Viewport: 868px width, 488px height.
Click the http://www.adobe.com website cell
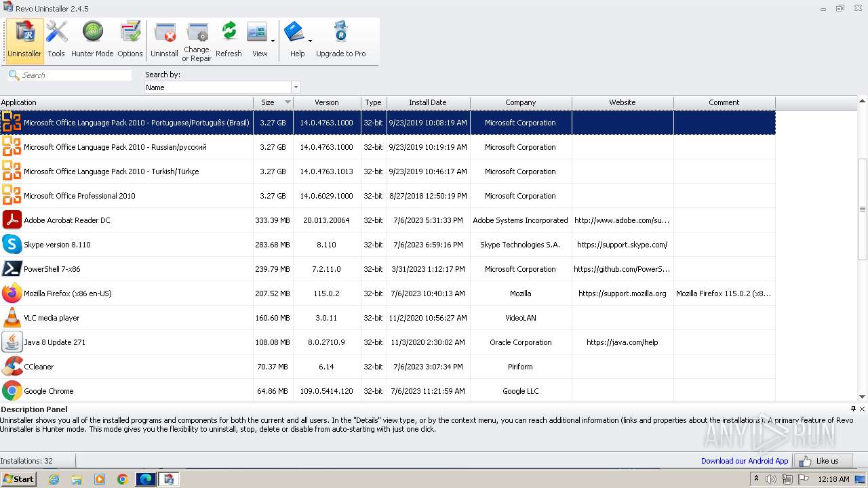623,220
